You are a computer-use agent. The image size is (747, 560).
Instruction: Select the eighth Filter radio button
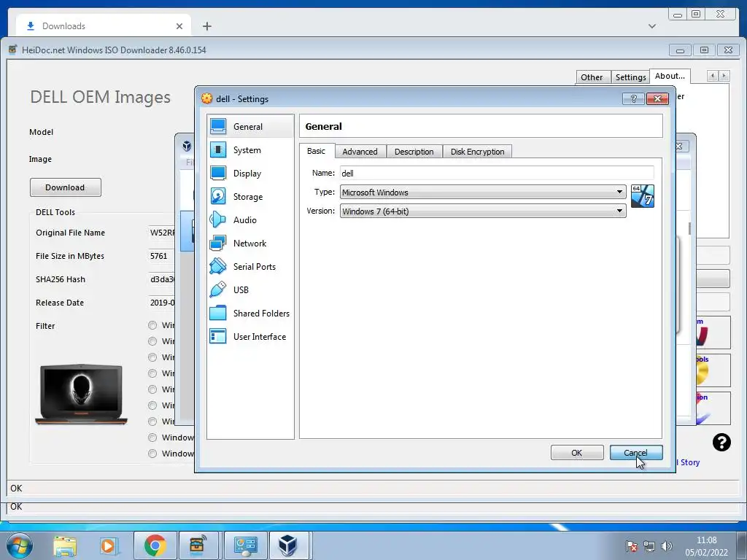tap(152, 437)
